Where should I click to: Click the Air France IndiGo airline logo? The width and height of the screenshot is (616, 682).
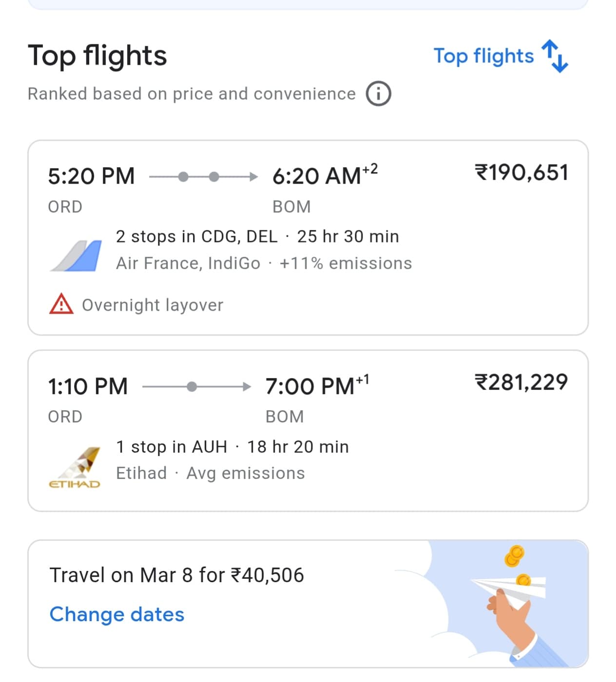(x=76, y=256)
